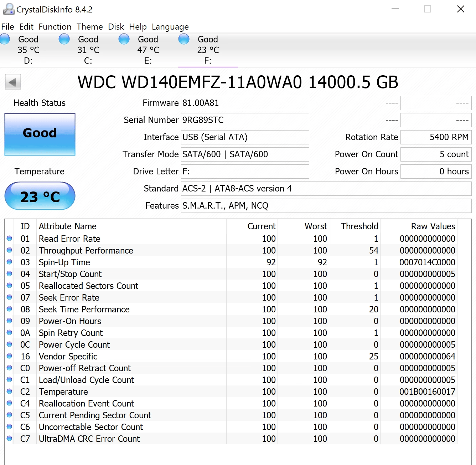The height and width of the screenshot is (465, 476).
Task: Click the status dot for Load/Unload Cycle Count
Action: (9, 379)
